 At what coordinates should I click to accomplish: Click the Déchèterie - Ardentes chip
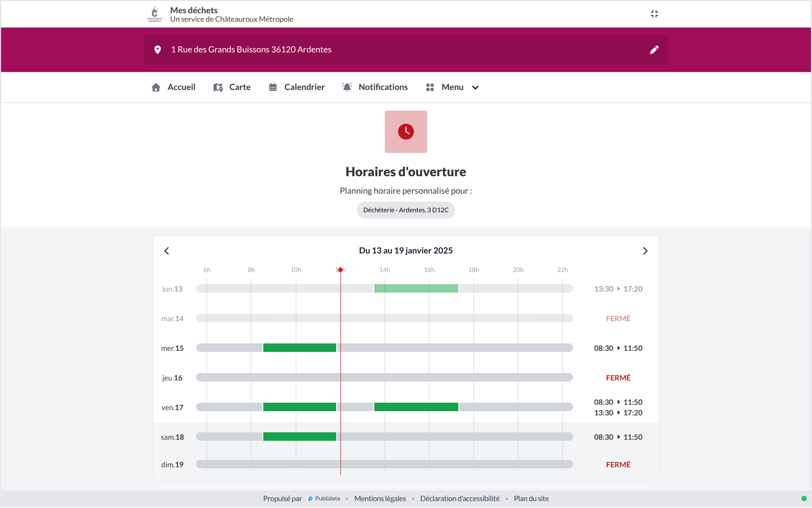coord(406,210)
